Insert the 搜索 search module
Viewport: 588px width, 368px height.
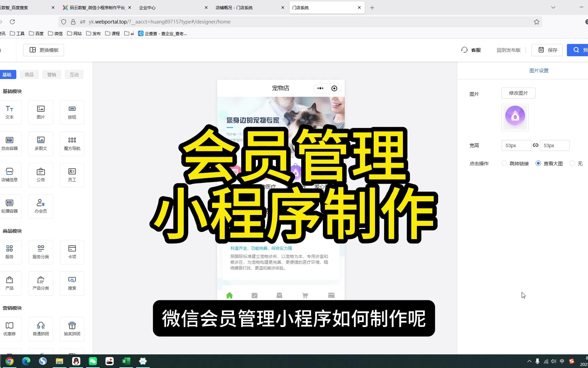(x=72, y=283)
